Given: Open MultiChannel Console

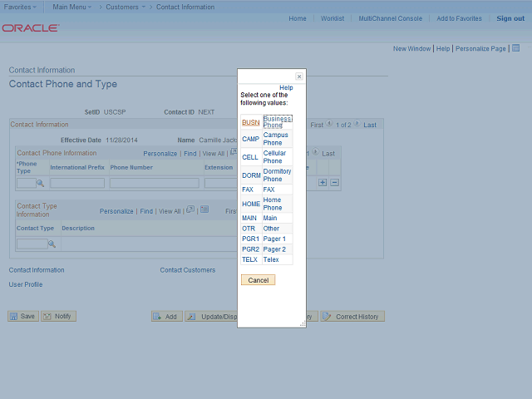Looking at the screenshot, I should pyautogui.click(x=391, y=18).
